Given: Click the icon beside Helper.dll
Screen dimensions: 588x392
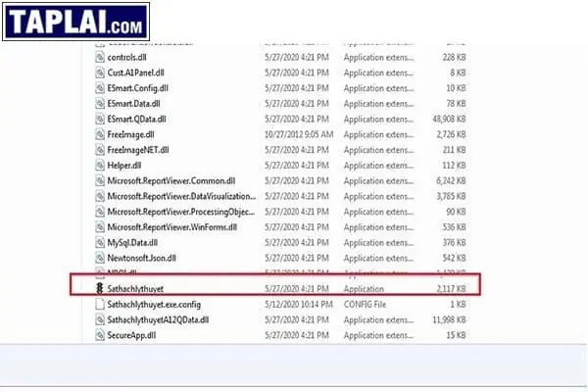Looking at the screenshot, I should click(x=98, y=165).
